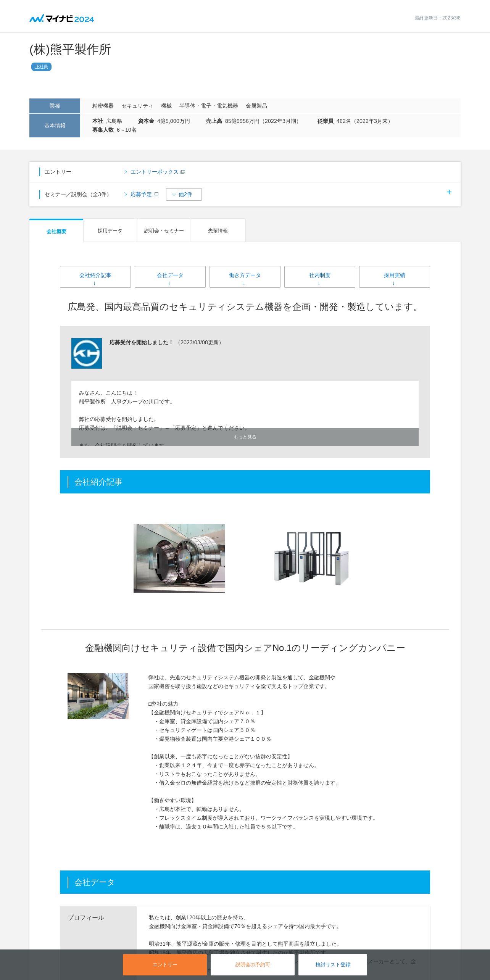Open the bank vault door photo
Viewport: 490px width, 980px height.
point(179,558)
